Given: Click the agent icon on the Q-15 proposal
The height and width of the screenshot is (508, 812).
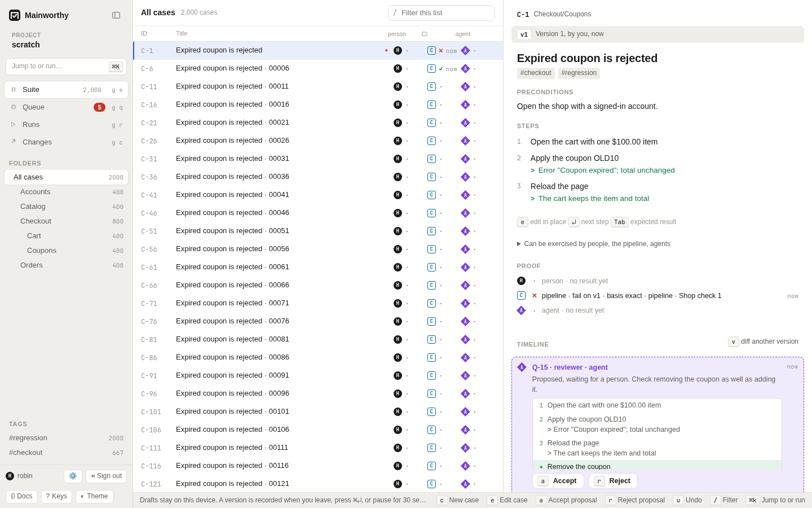Looking at the screenshot, I should pyautogui.click(x=522, y=367).
